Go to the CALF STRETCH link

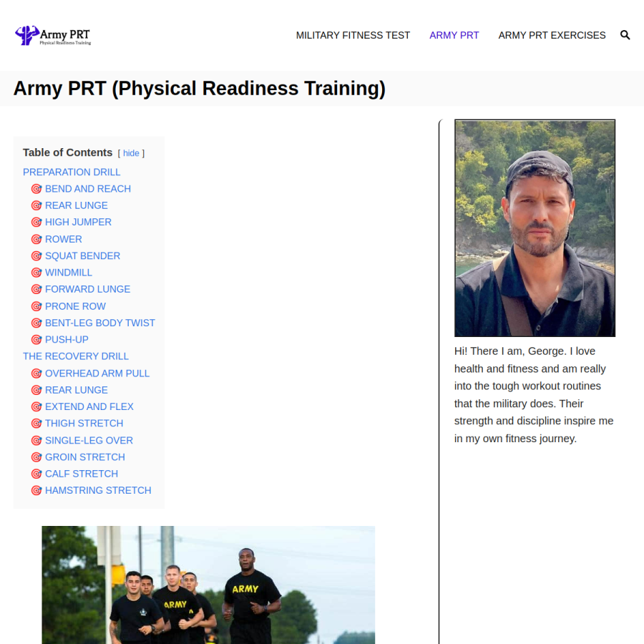(x=82, y=474)
